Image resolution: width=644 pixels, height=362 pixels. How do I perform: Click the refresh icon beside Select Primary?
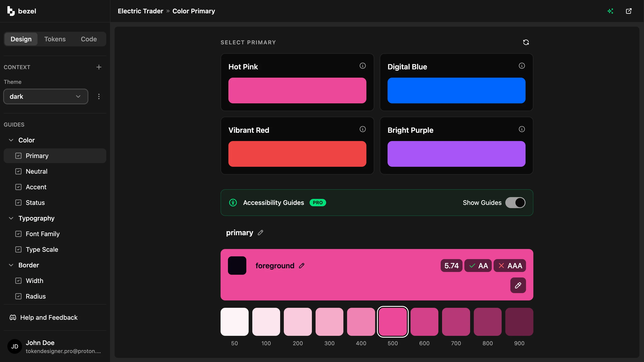click(526, 42)
